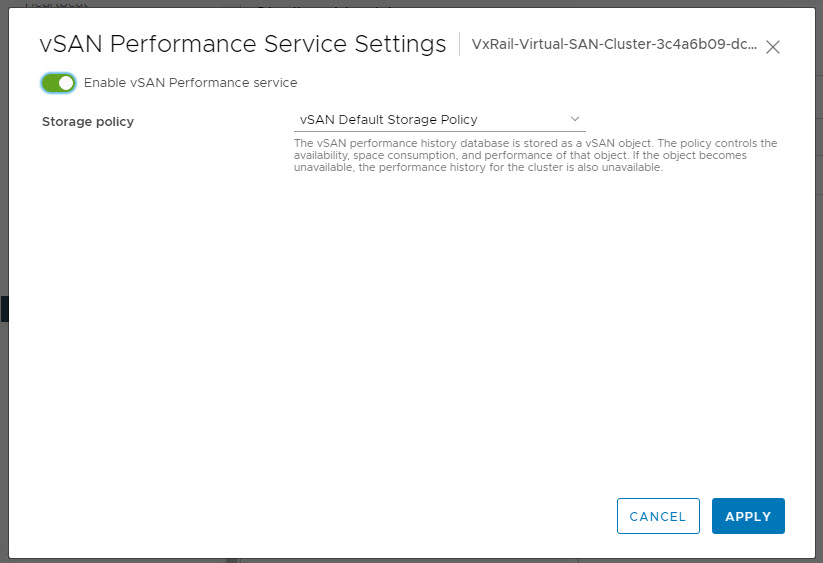The height and width of the screenshot is (563, 823).
Task: Click APPLY to save settings
Action: coord(748,516)
